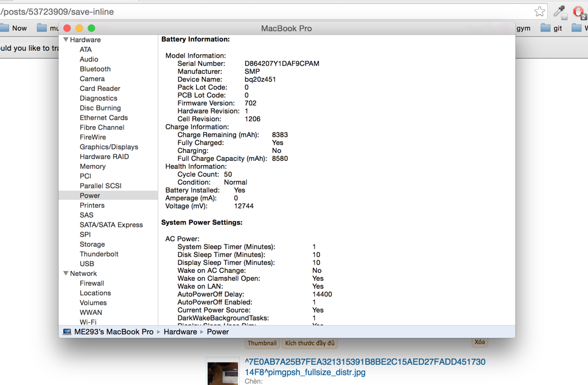
Task: Click the uploaded image thumbnail
Action: pos(222,373)
